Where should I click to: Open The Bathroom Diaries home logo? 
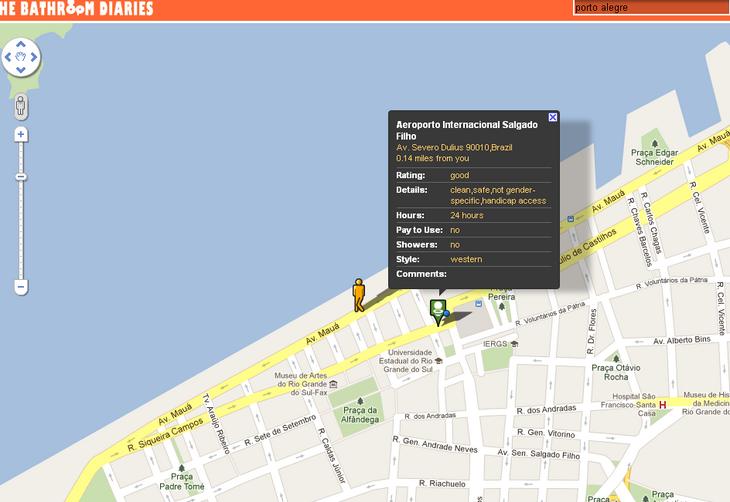point(77,8)
